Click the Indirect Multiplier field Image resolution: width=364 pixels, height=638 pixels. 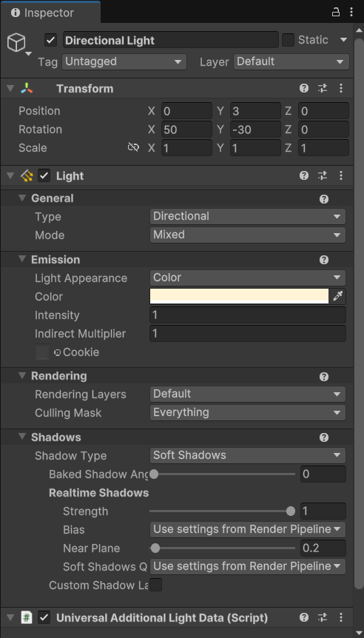pos(248,334)
